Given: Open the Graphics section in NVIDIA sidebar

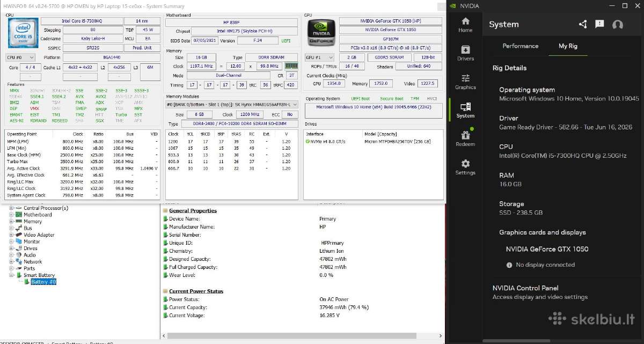Looking at the screenshot, I should coord(465,82).
